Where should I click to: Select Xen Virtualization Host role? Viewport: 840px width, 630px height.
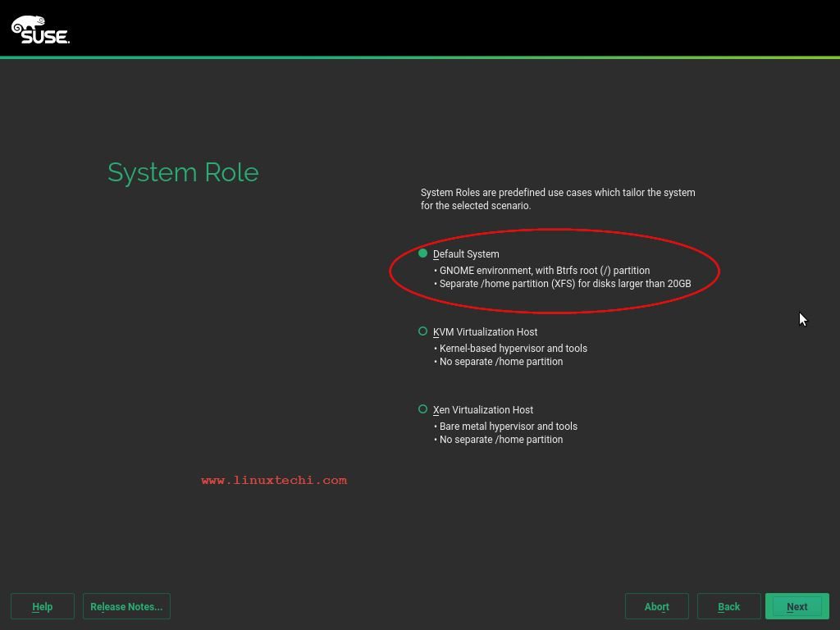click(423, 409)
